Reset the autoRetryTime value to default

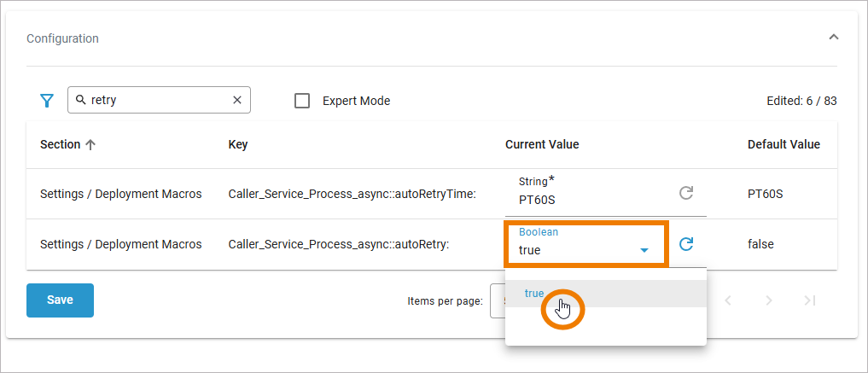[685, 193]
